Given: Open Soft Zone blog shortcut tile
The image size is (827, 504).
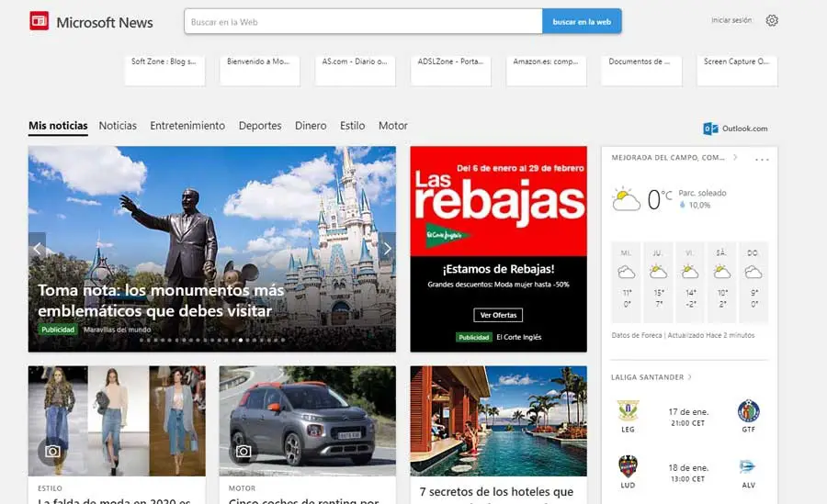Looking at the screenshot, I should [164, 70].
